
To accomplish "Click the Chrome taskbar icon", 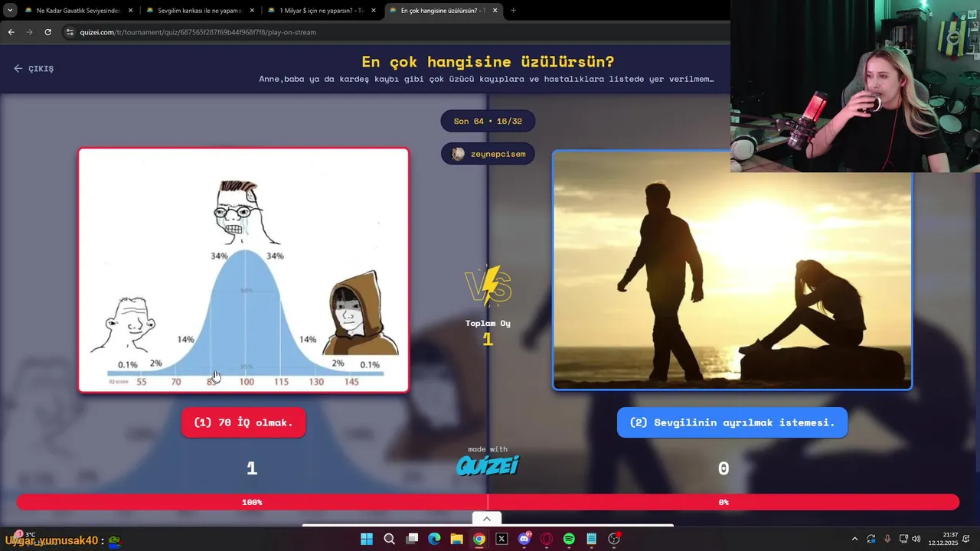I will point(479,539).
